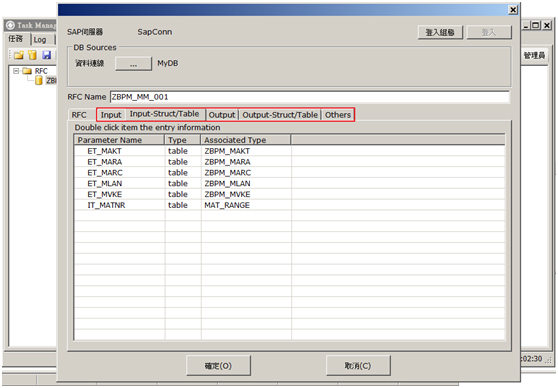Click the blue save disk icon in toolbar
The height and width of the screenshot is (388, 558).
47,55
